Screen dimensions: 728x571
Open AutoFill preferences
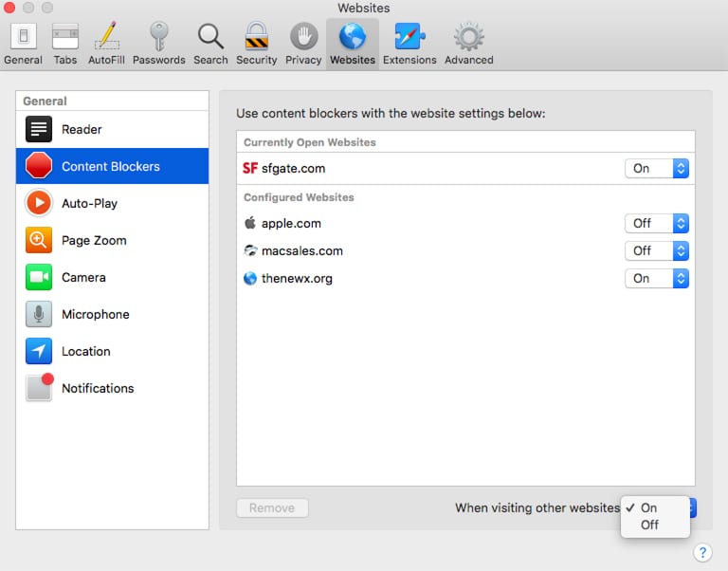click(x=107, y=44)
